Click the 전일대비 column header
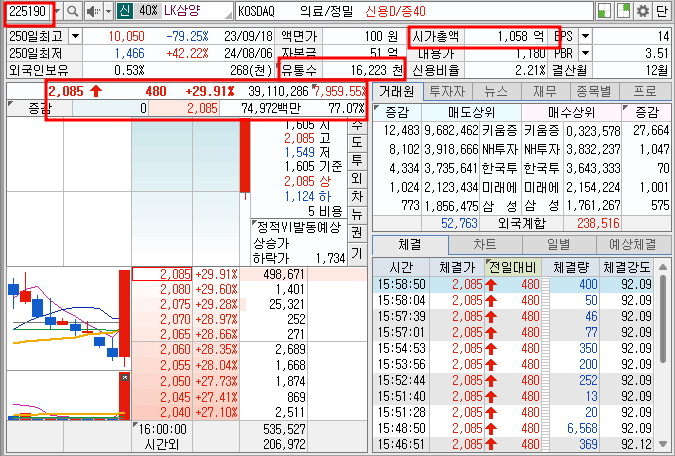Viewport: 675px width, 456px height. [513, 268]
